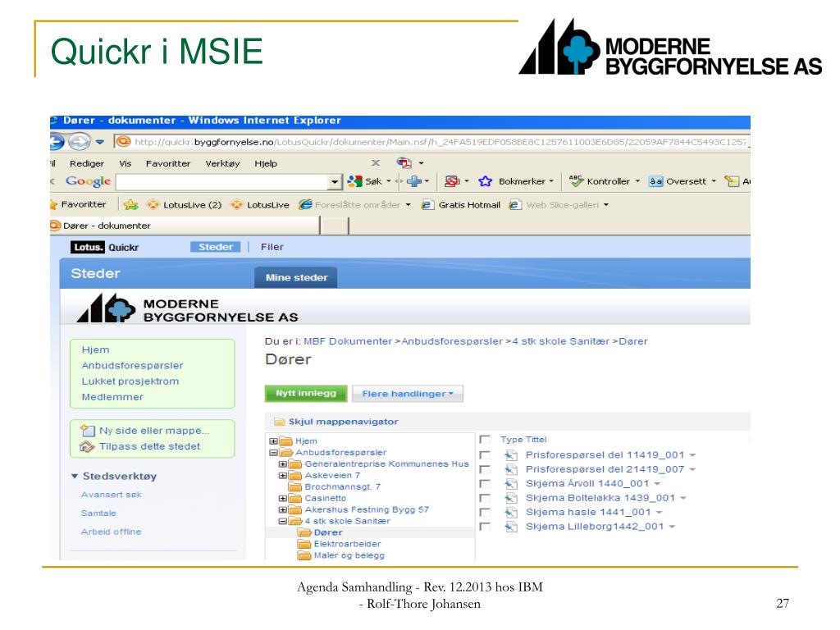Check the box for Prisforespørsel del 11419_001
The height and width of the screenshot is (630, 840).
[485, 454]
